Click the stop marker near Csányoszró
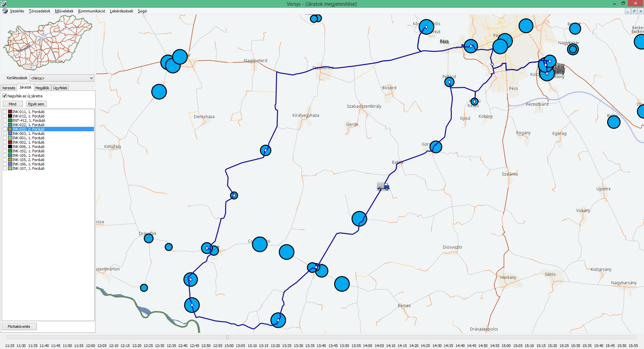Image resolution: width=644 pixels, height=349 pixels. [260, 244]
